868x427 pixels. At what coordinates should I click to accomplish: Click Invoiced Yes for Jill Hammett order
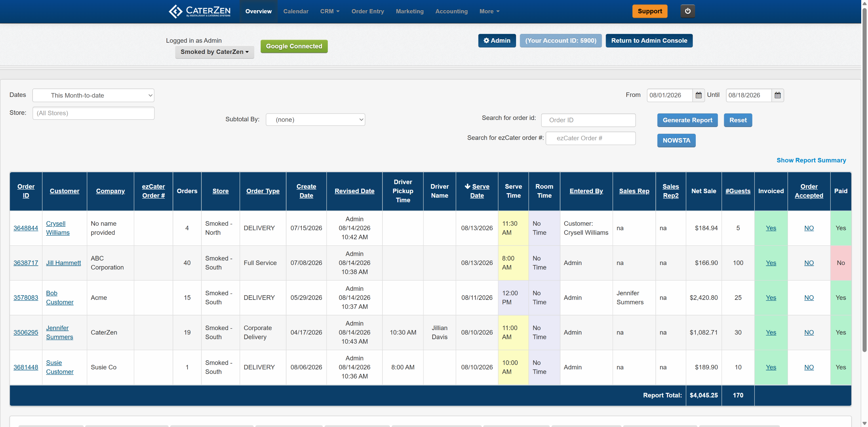pos(771,263)
